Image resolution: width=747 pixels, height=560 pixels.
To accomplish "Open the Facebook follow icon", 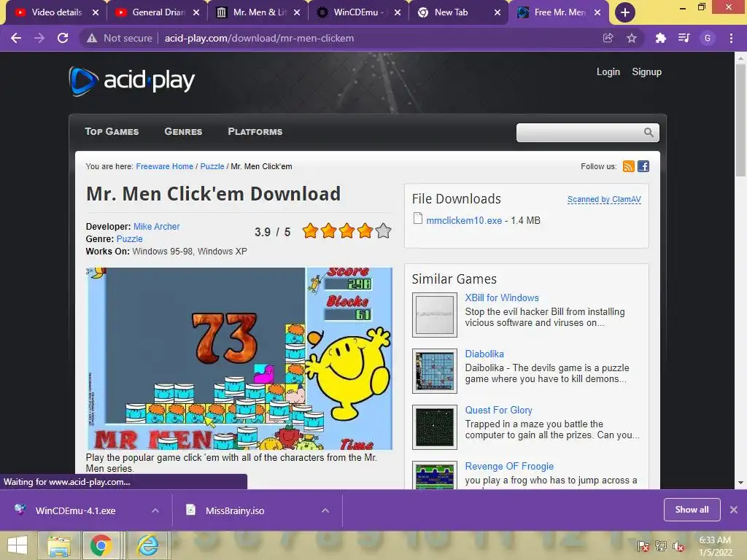I will click(643, 166).
